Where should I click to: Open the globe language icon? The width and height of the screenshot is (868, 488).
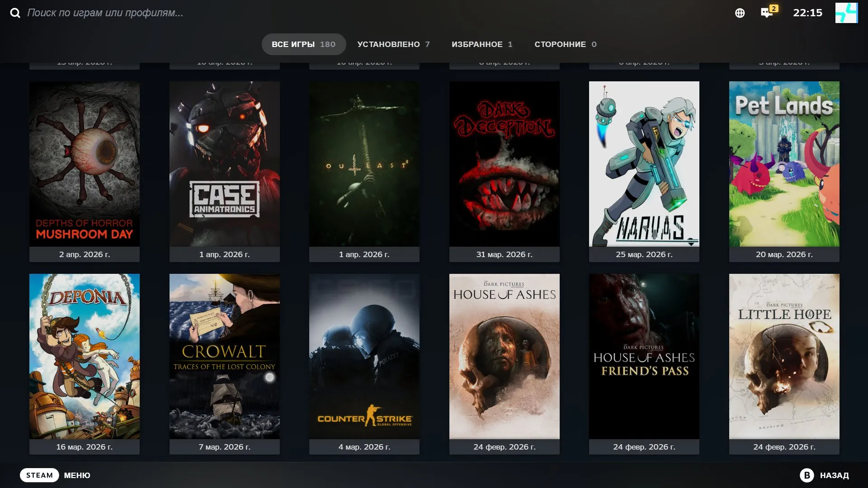tap(740, 13)
